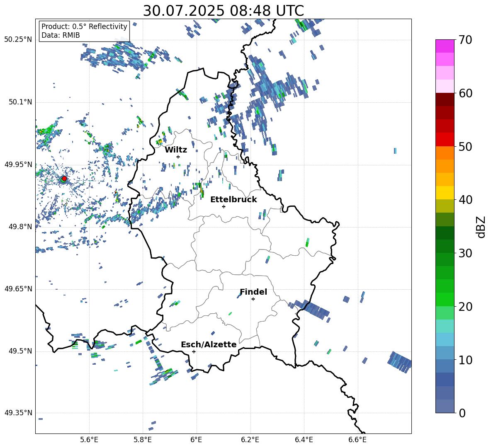Screen dimensions: 491x448
Task: Click the title 30.07.2025 08:48 UTC
Action: [224, 11]
